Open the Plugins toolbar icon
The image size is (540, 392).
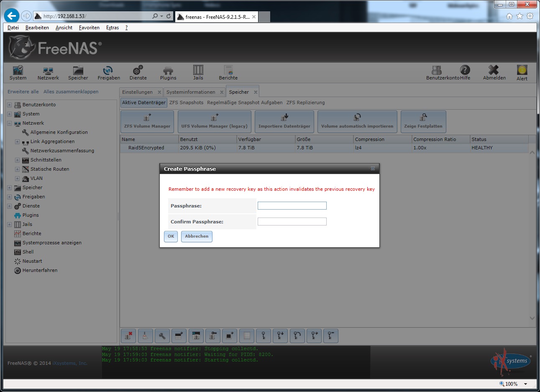pyautogui.click(x=168, y=73)
